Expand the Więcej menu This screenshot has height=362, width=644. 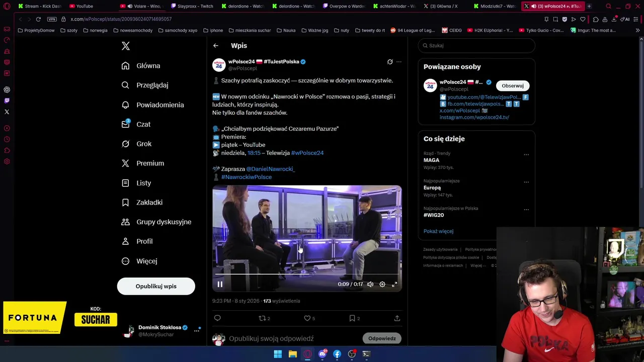tap(140, 261)
